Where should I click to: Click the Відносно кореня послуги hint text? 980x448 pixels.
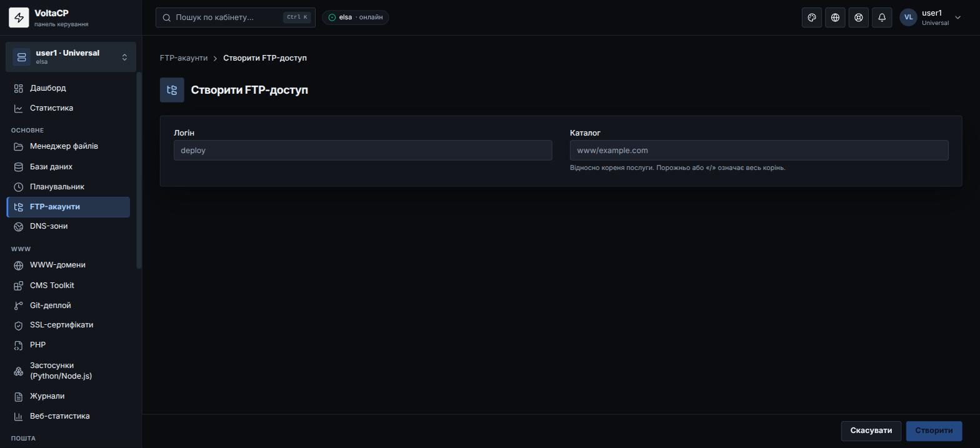(677, 167)
